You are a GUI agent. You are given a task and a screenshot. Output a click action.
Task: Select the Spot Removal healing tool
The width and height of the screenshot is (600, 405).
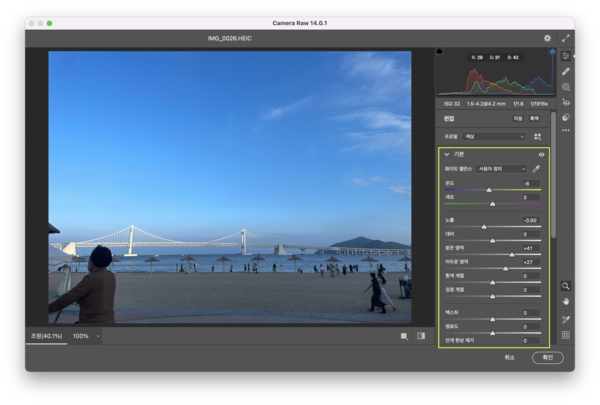pos(566,72)
